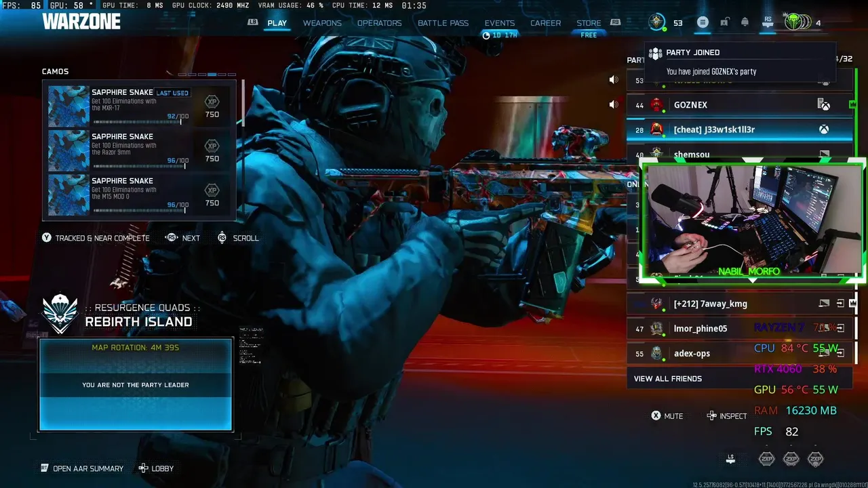Open the unlock/padlock icon in top bar

click(724, 22)
